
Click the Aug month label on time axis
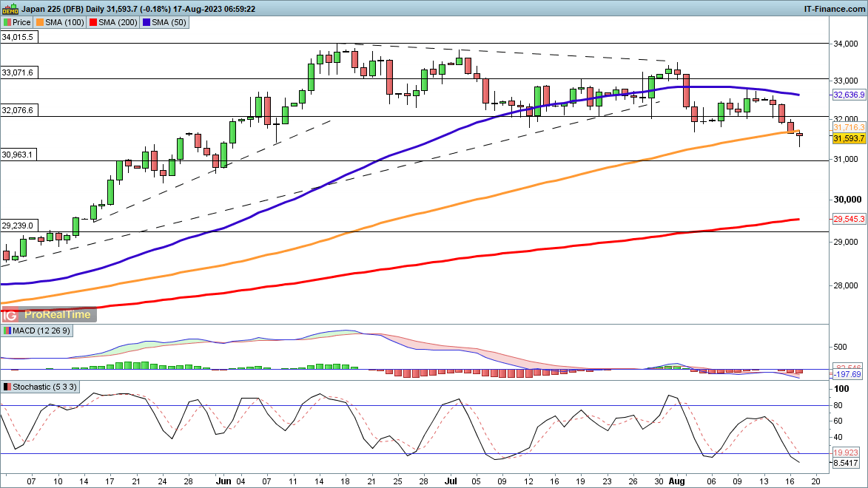[x=676, y=481]
